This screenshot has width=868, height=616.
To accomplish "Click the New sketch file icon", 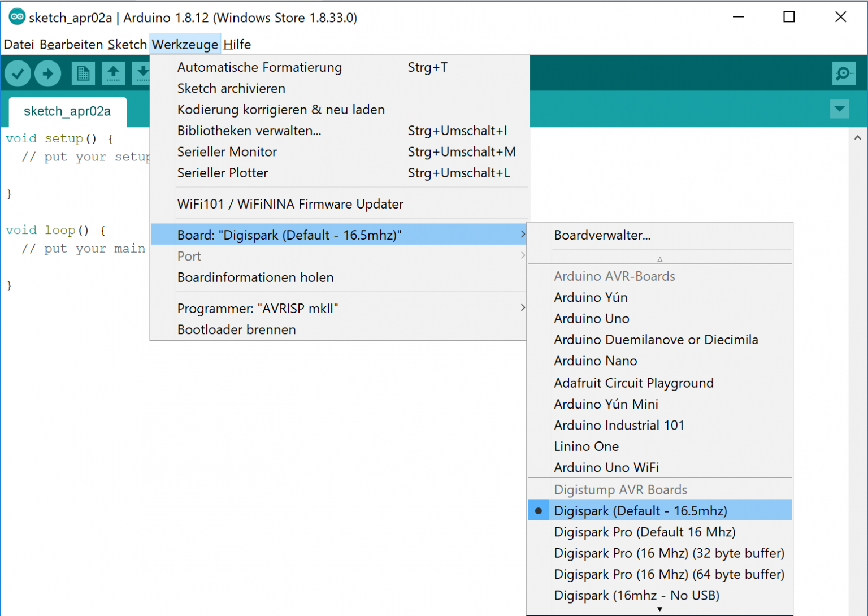I will click(83, 73).
